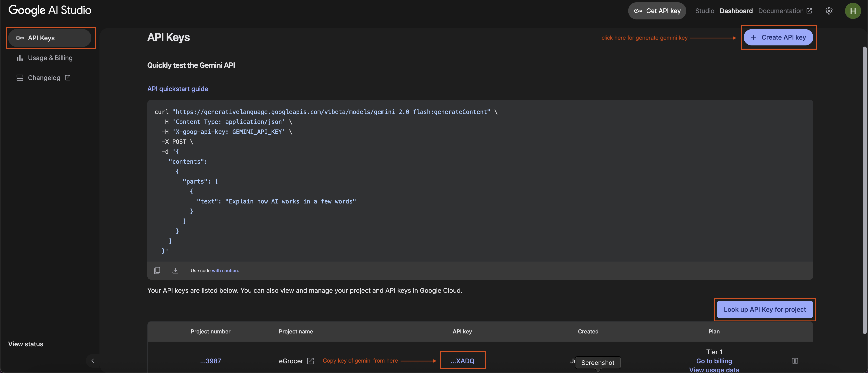Open Usage & Billing in the sidebar
This screenshot has width=868, height=373.
50,58
